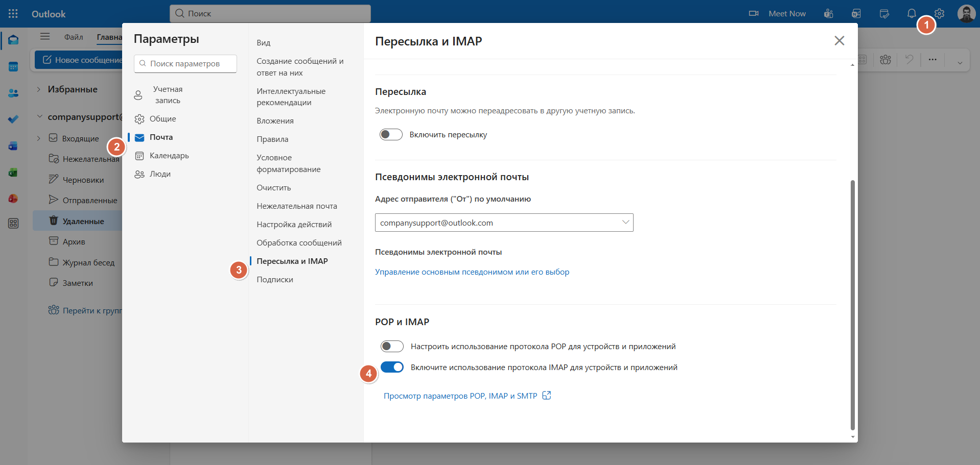Open the People app in sidebar

click(x=13, y=93)
